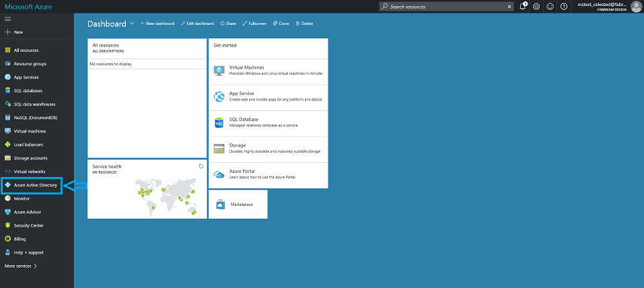Refresh the Service health tile
This screenshot has height=288, width=644.
click(201, 166)
